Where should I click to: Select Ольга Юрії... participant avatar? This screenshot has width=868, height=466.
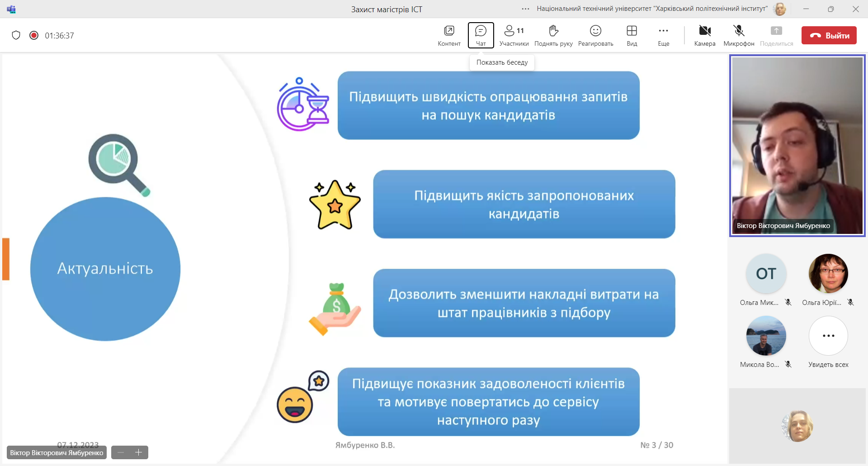click(828, 274)
